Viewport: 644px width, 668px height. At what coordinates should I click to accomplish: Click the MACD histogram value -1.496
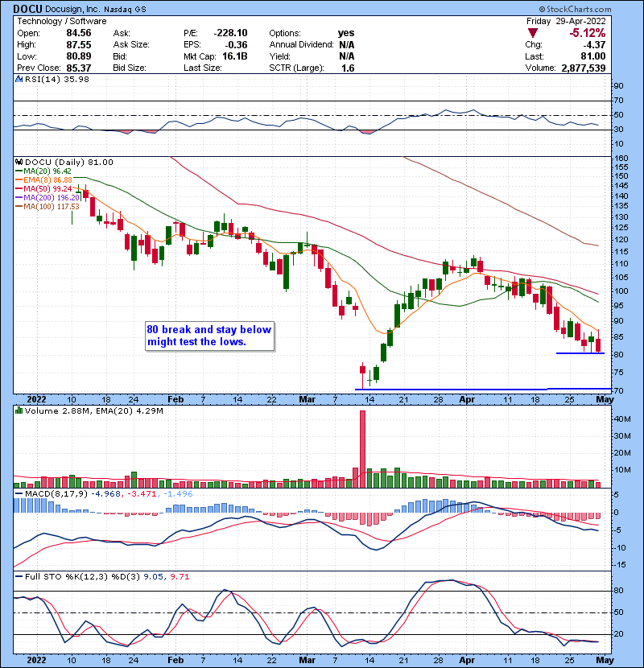(177, 494)
